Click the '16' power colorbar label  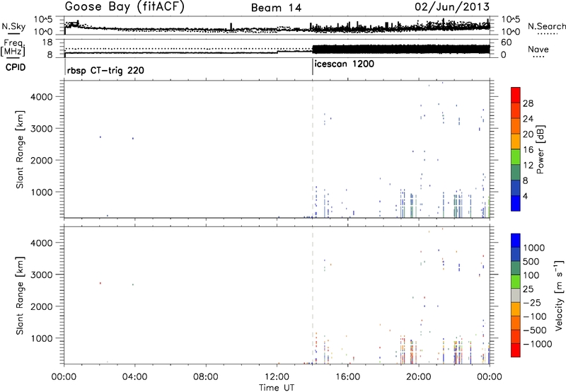[x=528, y=150]
